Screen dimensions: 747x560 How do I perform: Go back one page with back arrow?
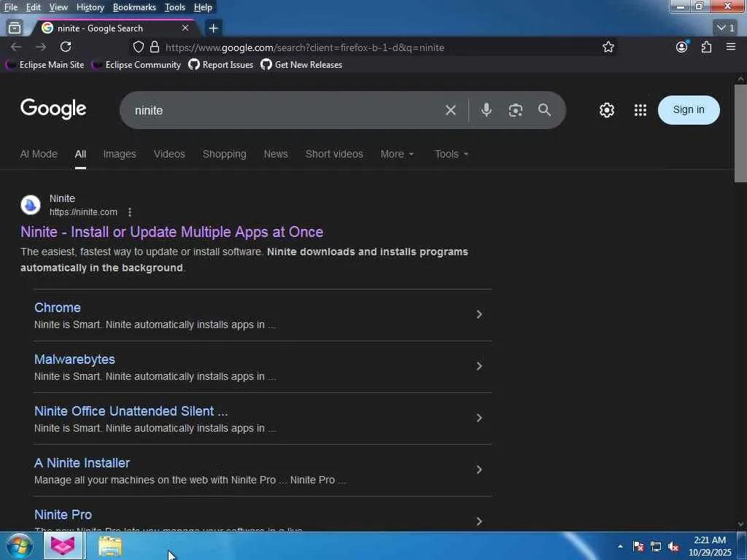point(16,47)
